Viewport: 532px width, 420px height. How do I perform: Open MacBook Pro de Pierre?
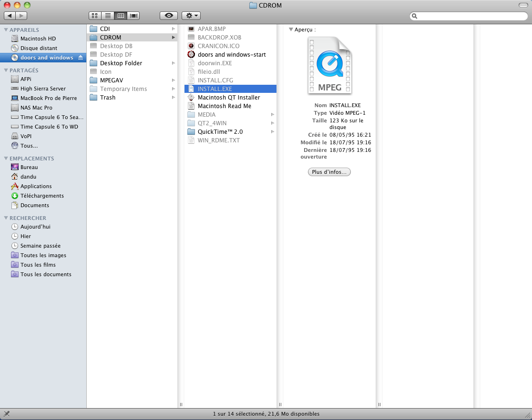[43, 98]
